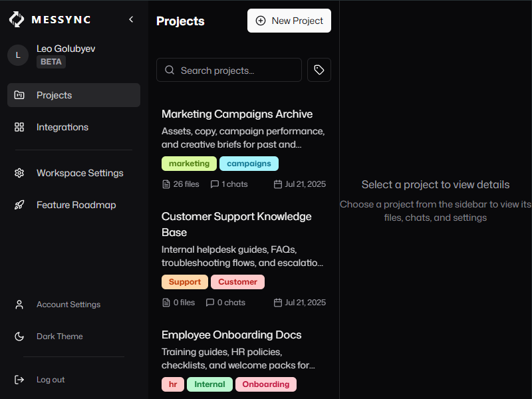
Task: Click the orange Support tag
Action: tap(185, 282)
